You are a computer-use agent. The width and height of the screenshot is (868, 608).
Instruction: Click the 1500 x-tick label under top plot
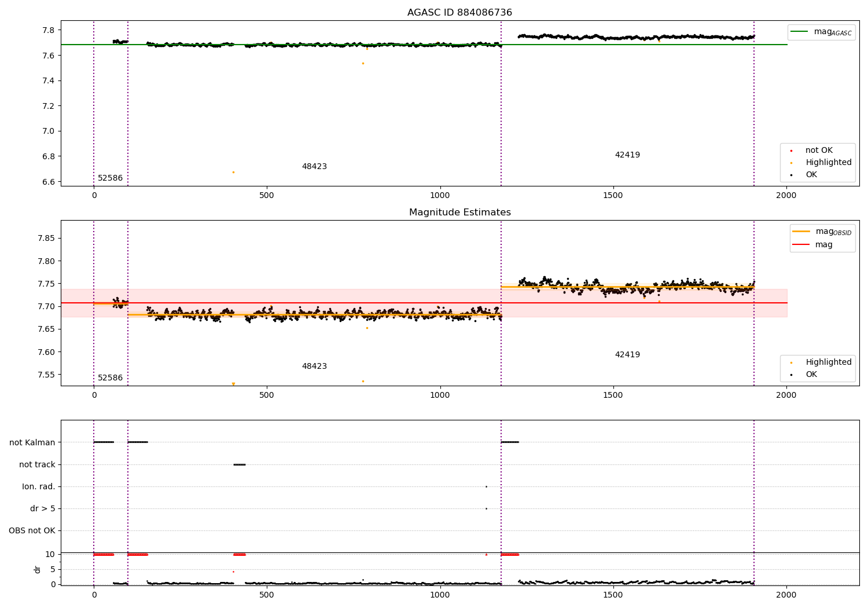613,195
